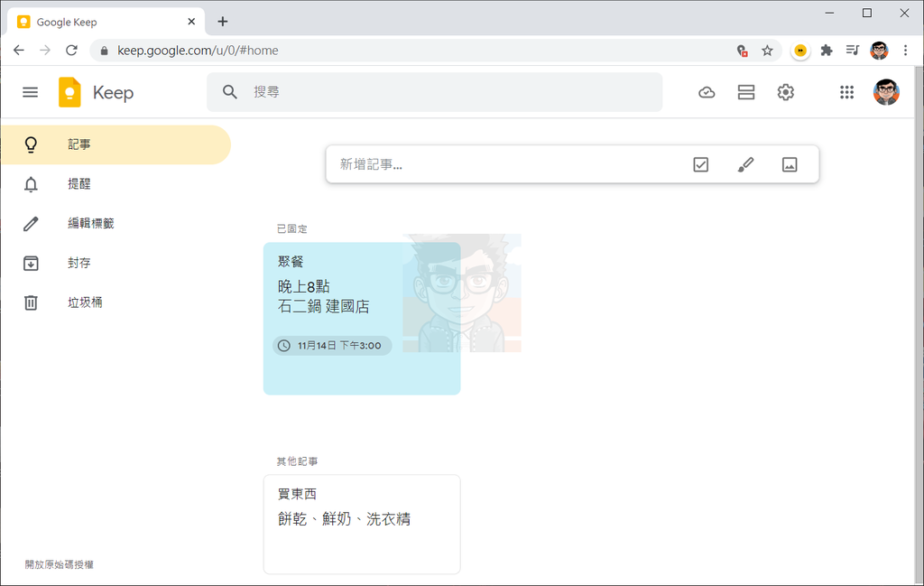Focus the 搜尋 search field
Image resolution: width=924 pixels, height=586 pixels.
click(x=434, y=92)
